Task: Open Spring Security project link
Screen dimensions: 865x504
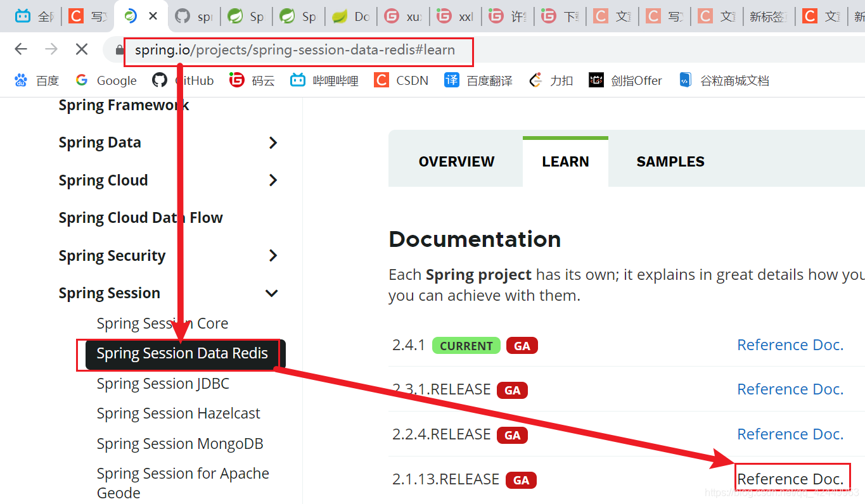Action: tap(112, 256)
